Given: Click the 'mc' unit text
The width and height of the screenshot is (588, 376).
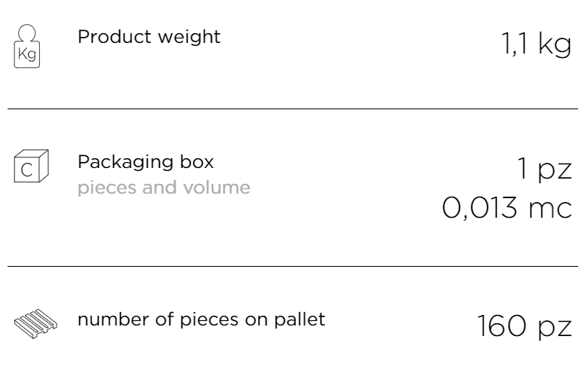Looking at the screenshot, I should point(550,209).
